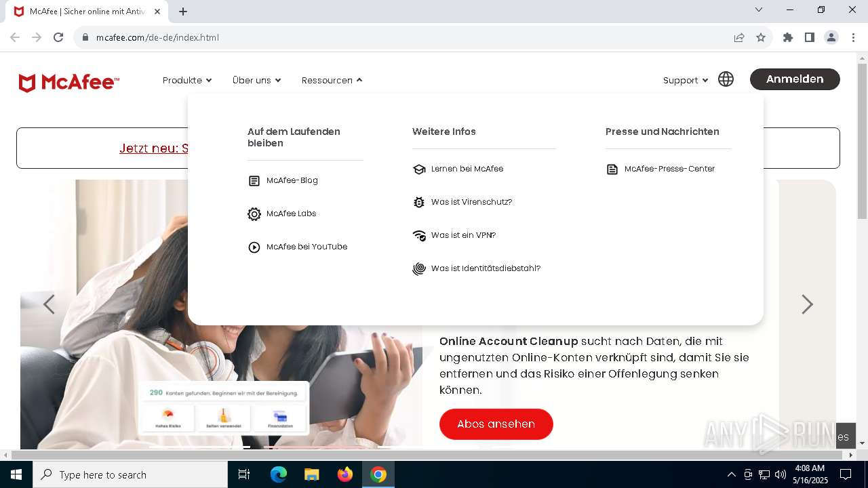868x488 pixels.
Task: Go to next carousel slide
Action: (x=807, y=304)
